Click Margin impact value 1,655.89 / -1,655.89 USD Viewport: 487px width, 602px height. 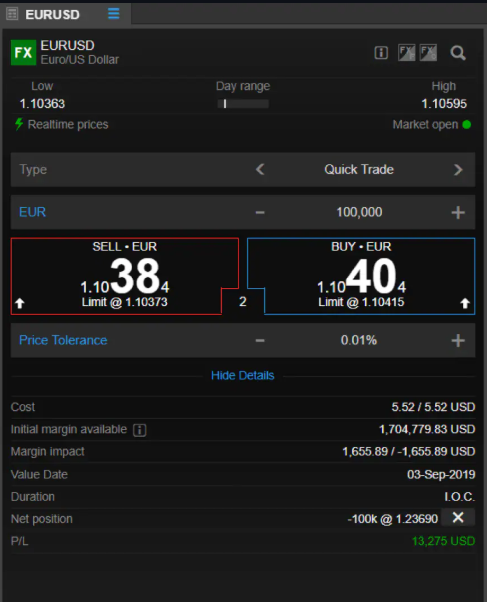[409, 452]
